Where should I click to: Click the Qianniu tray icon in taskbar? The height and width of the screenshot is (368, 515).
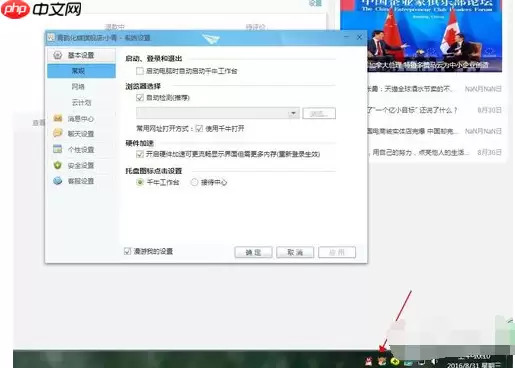click(x=382, y=361)
